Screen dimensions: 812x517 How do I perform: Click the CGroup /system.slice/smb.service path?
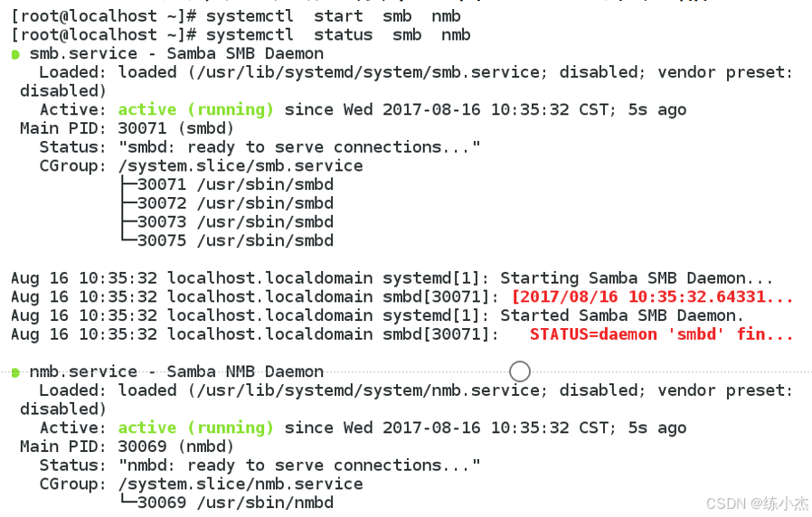click(x=241, y=166)
